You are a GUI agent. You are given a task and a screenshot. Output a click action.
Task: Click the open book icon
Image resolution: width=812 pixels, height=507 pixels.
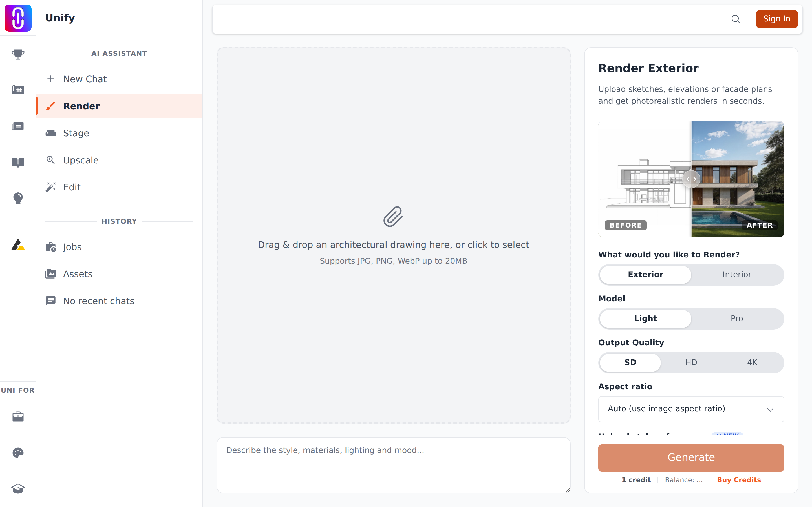coord(18,163)
